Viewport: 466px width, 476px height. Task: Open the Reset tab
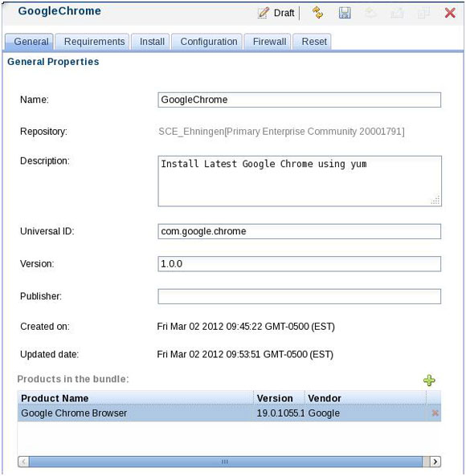coord(312,42)
